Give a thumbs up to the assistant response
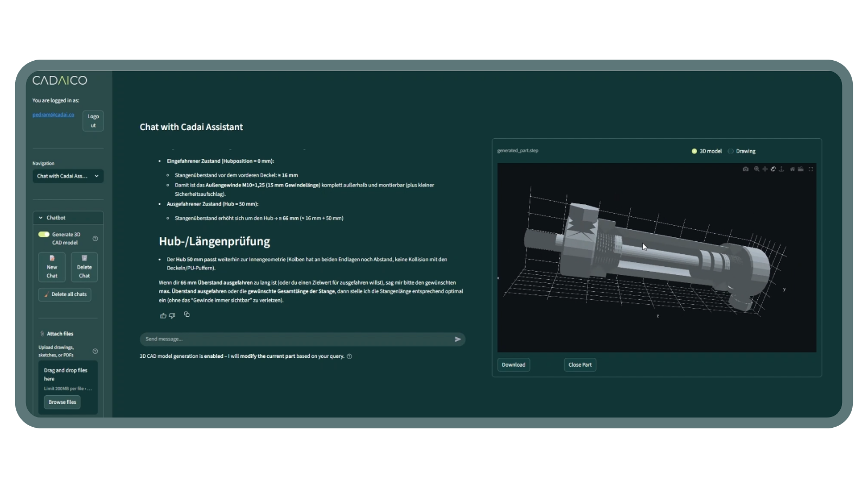 [163, 316]
